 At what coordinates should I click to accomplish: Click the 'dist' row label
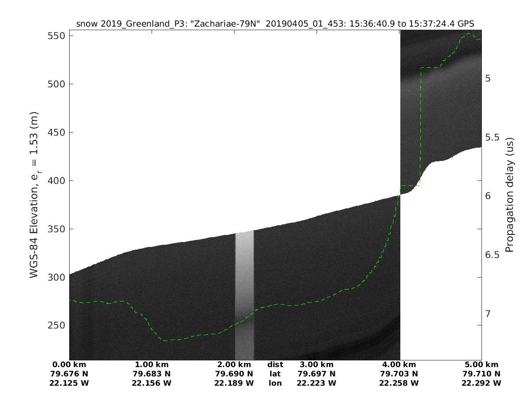[275, 364]
